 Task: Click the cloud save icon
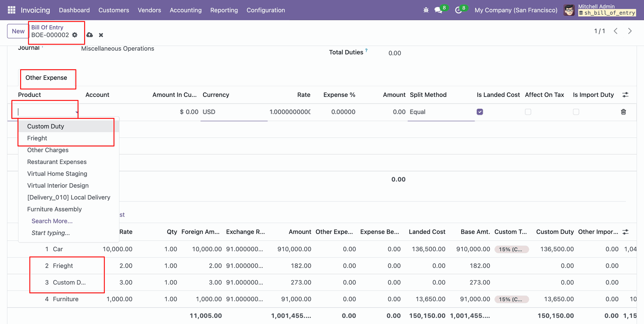(x=90, y=35)
